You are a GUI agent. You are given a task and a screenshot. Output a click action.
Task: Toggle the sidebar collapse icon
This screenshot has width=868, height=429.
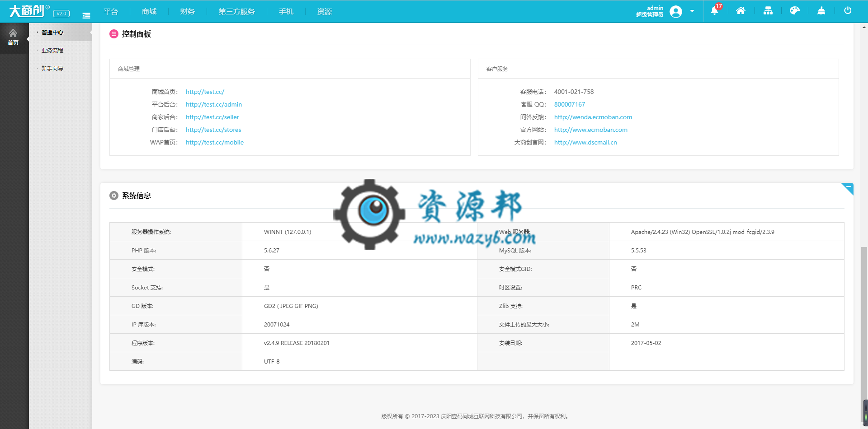86,15
